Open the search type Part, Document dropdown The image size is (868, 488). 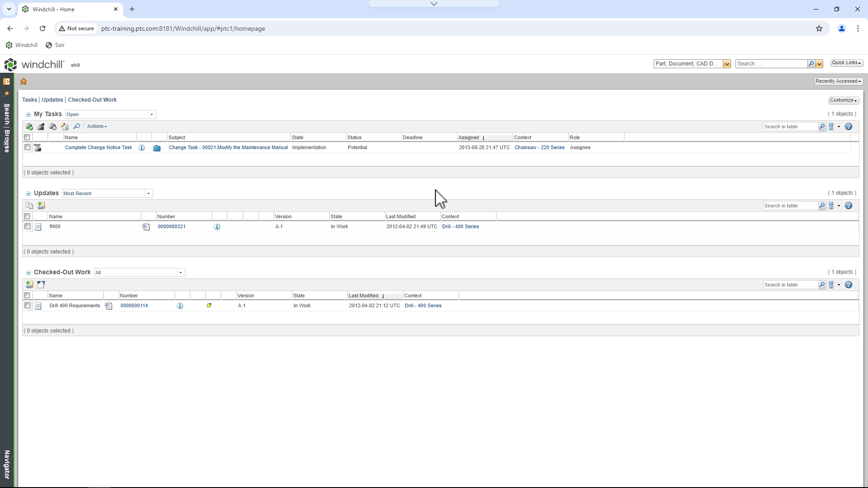click(x=726, y=64)
